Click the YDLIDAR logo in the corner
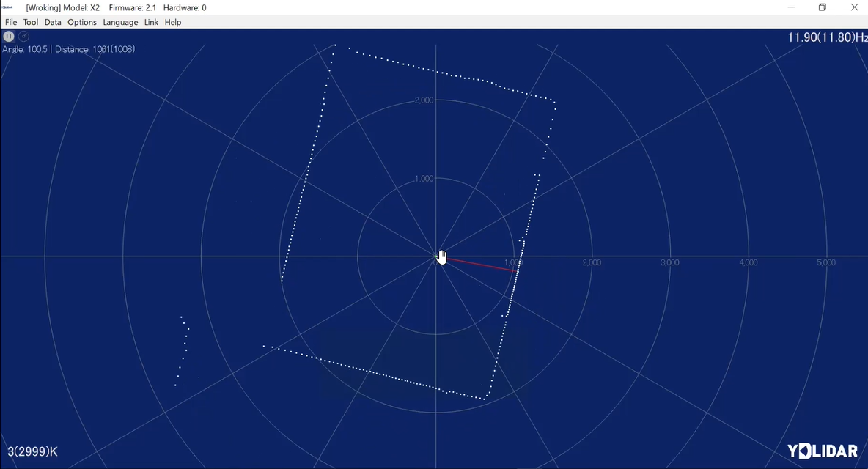 click(x=822, y=451)
